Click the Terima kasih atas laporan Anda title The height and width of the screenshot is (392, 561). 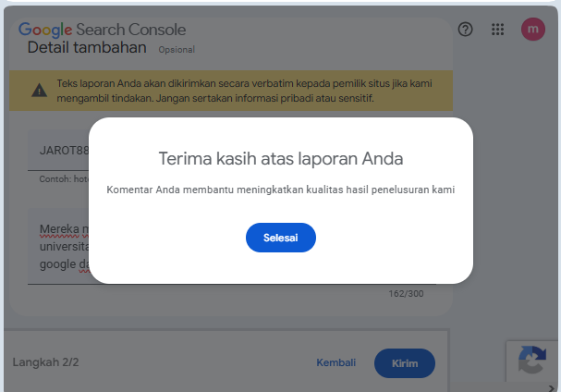[x=280, y=158]
